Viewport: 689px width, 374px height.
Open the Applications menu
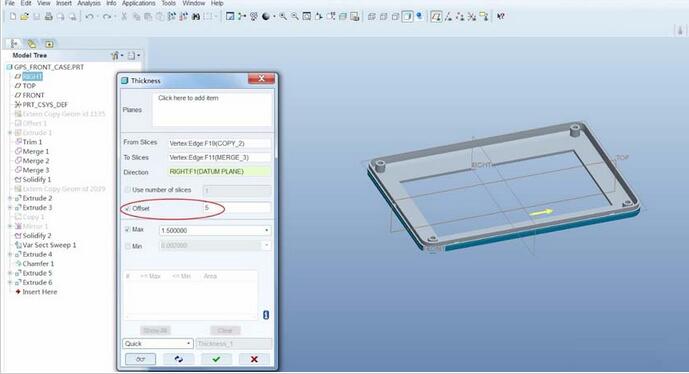(138, 3)
